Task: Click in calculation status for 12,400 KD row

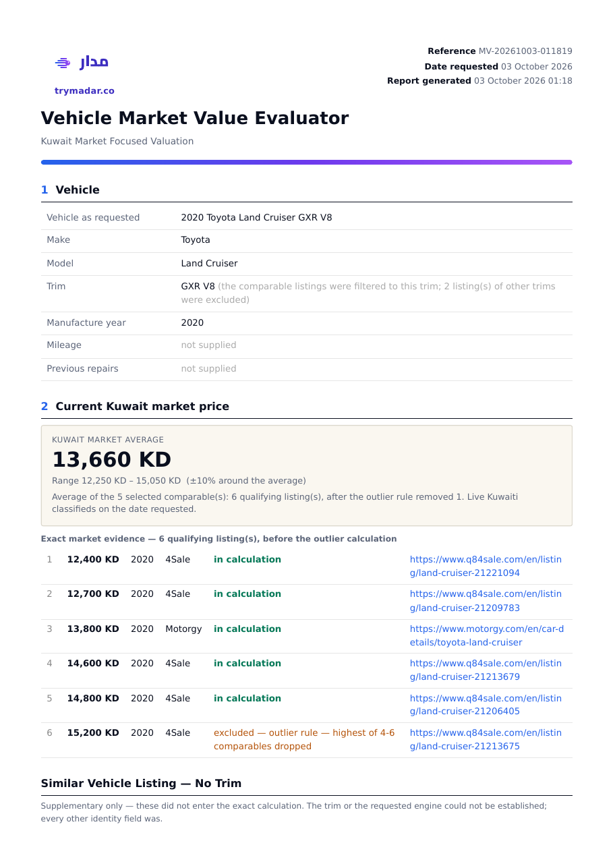Action: (247, 560)
